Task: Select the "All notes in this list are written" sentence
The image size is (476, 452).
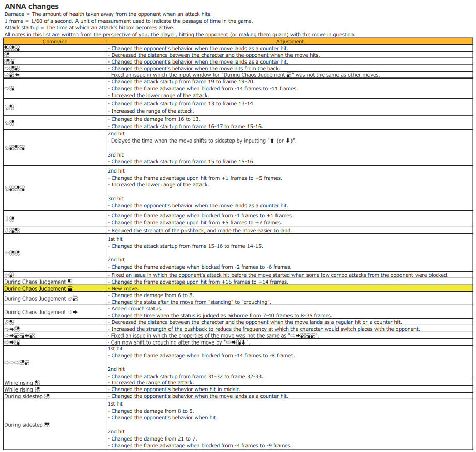Action: [x=180, y=34]
